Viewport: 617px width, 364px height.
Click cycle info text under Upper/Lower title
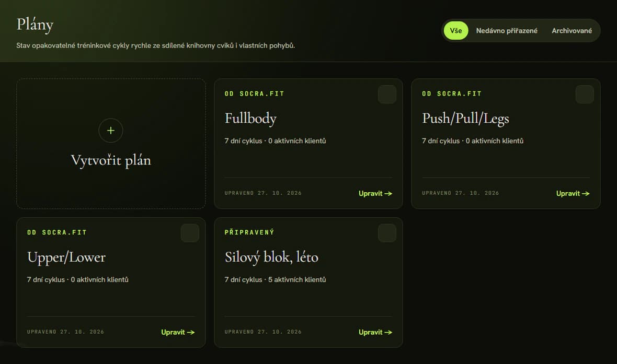(77, 279)
